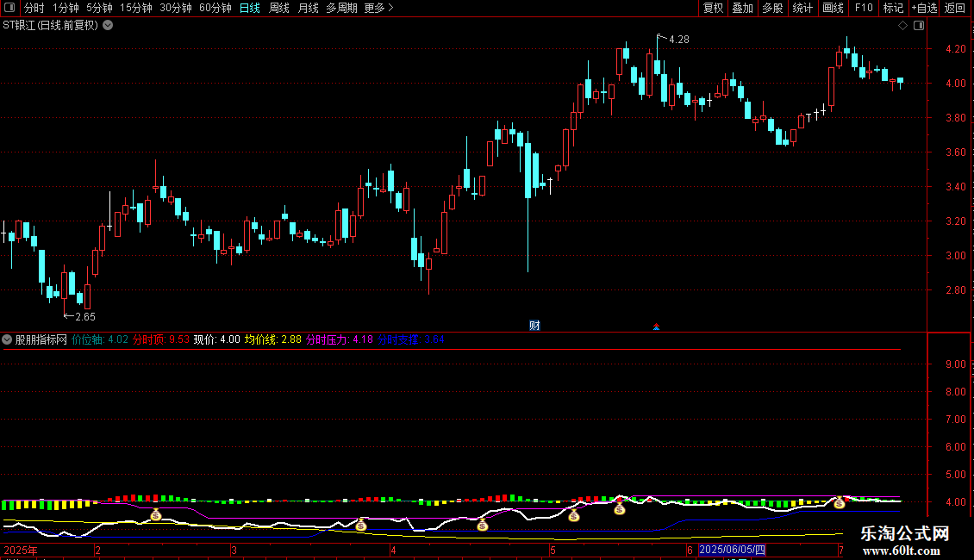Screen dimensions: 974x560
Task: Click the 2025年 label on time axis
Action: point(21,550)
